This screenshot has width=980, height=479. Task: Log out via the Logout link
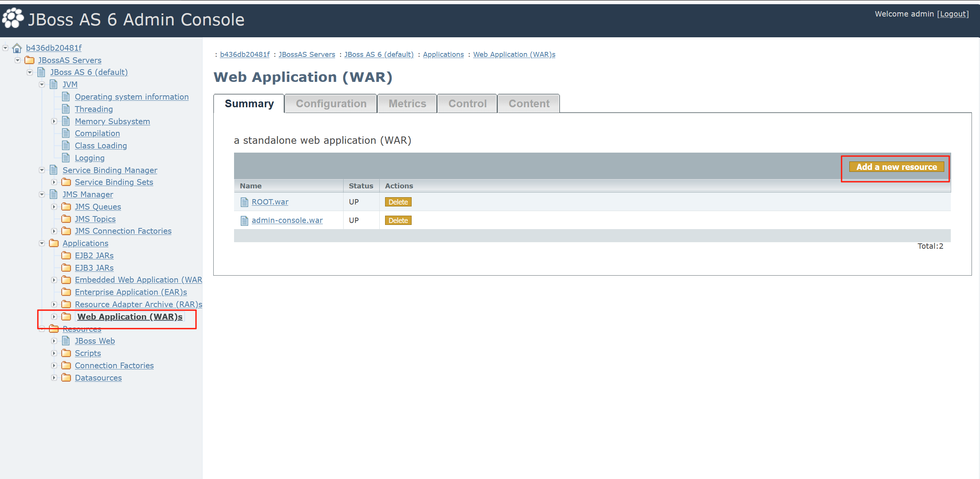953,14
